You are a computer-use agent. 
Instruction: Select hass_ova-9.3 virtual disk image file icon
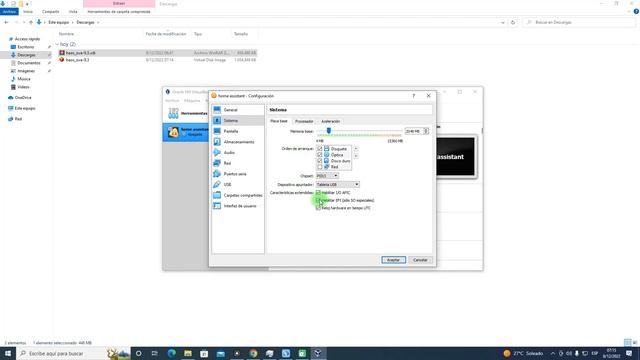(x=62, y=60)
